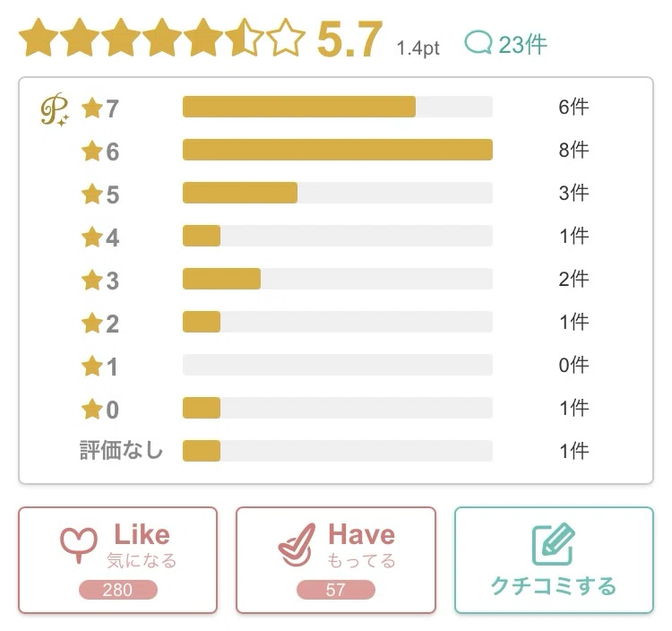Click the gold P premium logo icon

(55, 109)
